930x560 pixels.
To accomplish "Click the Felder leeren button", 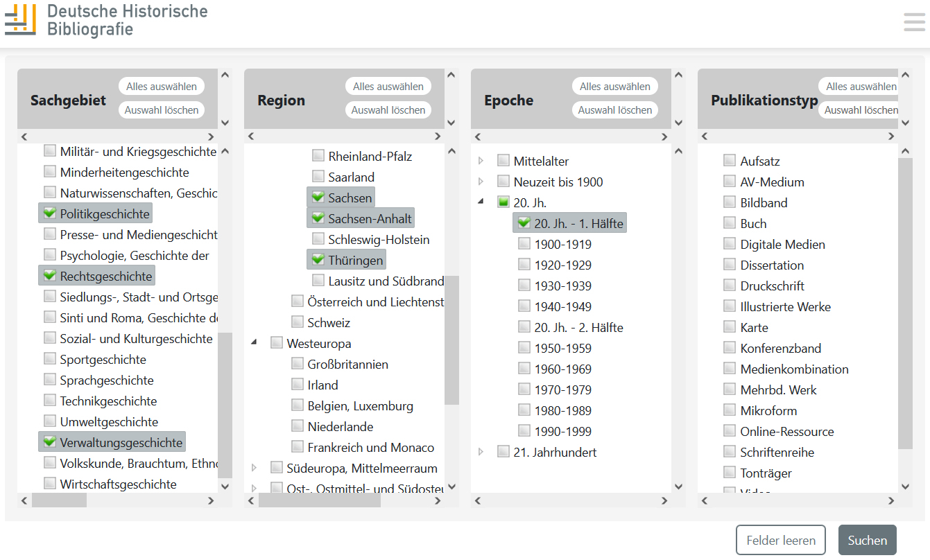I will (x=781, y=540).
